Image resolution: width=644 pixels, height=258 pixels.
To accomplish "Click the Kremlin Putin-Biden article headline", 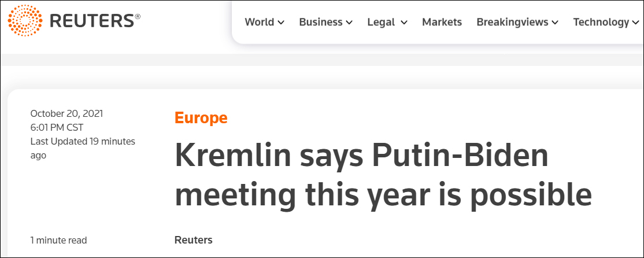I will (383, 175).
